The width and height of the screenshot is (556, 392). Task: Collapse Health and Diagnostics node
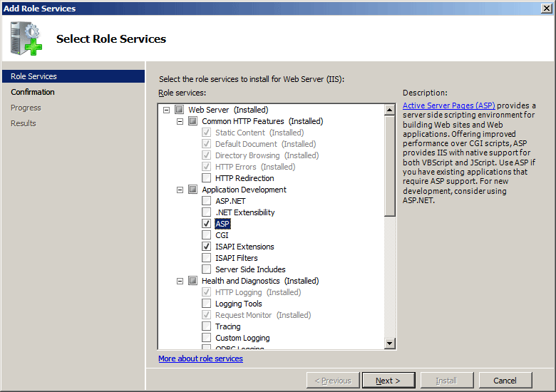180,281
